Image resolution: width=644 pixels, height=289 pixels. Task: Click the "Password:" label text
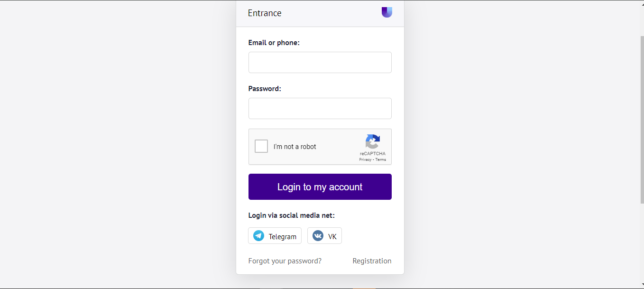pos(265,89)
